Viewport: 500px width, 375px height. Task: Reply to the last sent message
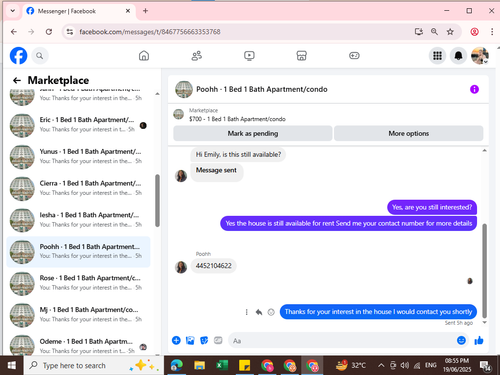click(x=259, y=312)
